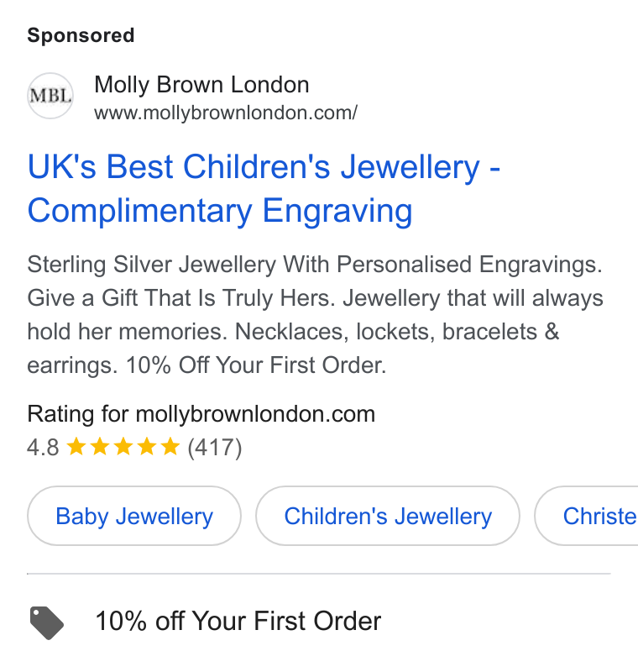Click the Sterling Silver Jewellery description paragraph
This screenshot has height=672, width=638.
tap(315, 314)
